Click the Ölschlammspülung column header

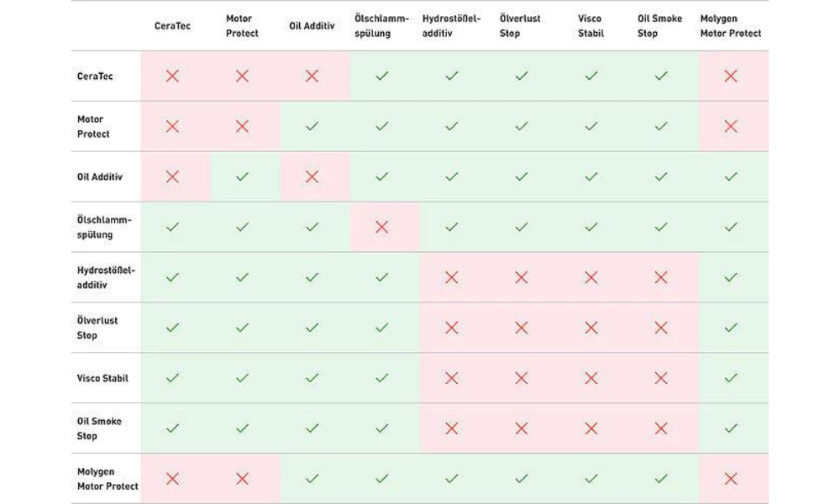(x=381, y=26)
